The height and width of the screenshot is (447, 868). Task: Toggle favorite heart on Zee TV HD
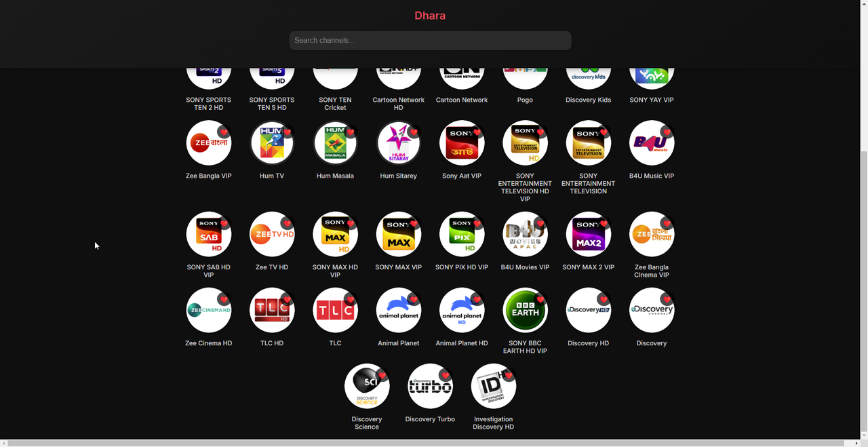pyautogui.click(x=287, y=224)
